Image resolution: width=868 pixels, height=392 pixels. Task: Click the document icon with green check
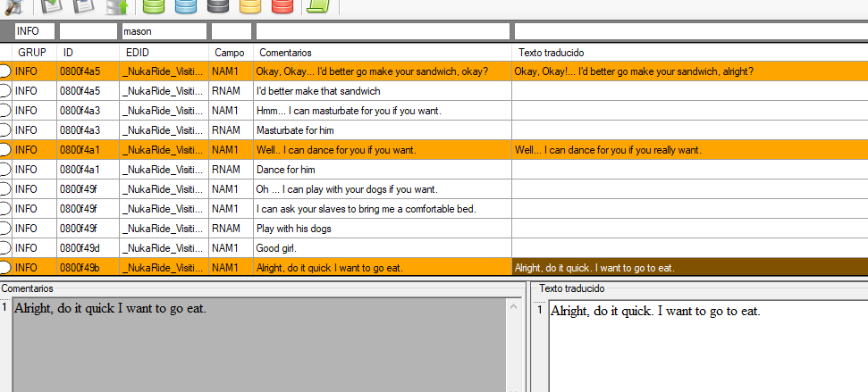point(52,6)
